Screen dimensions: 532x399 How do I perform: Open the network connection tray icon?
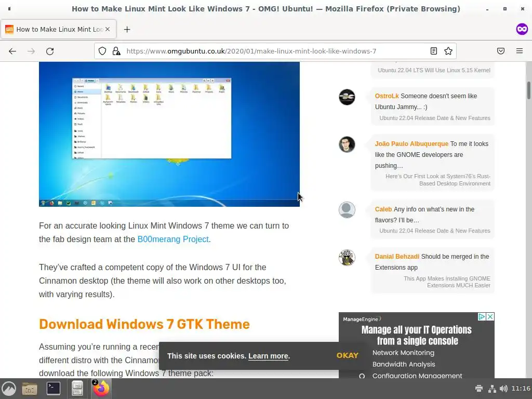[491, 389]
